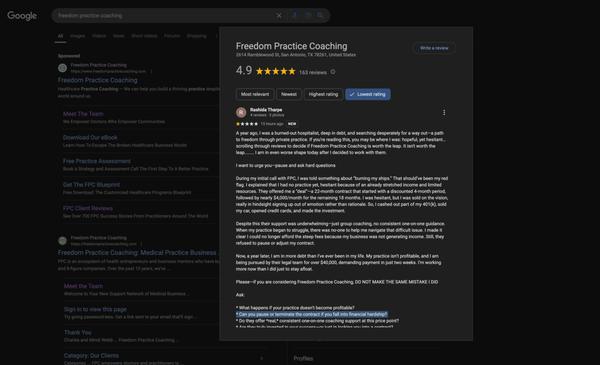Click the 'What happens if your practice' question line

295,308
